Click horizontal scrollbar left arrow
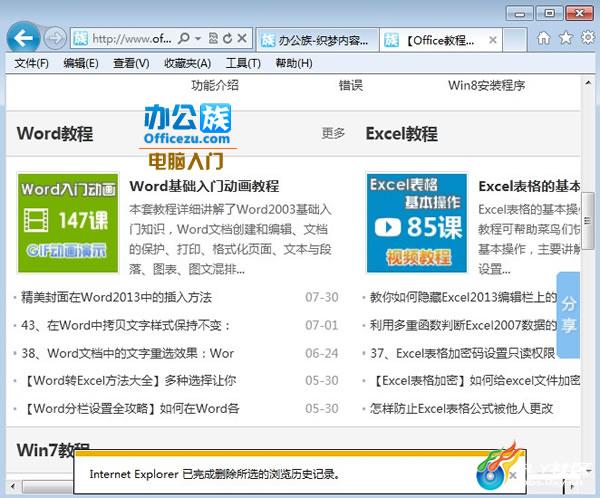This screenshot has height=498, width=600. click(13, 486)
